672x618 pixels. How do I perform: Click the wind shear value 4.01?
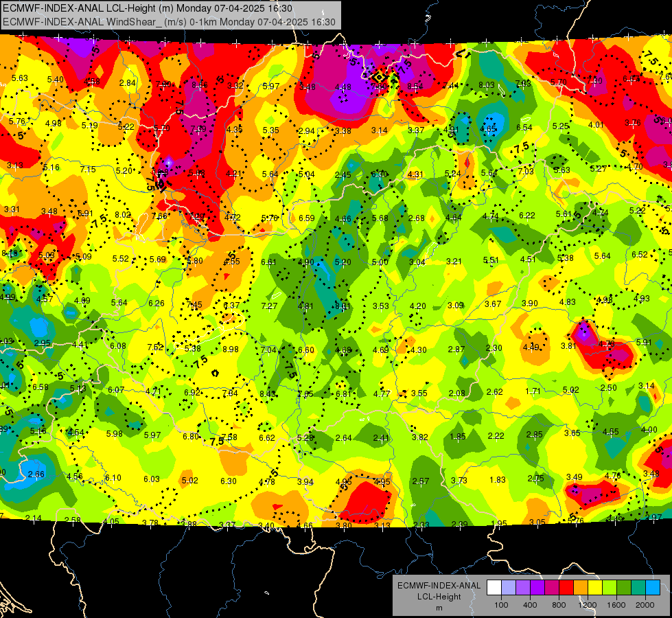click(x=596, y=125)
